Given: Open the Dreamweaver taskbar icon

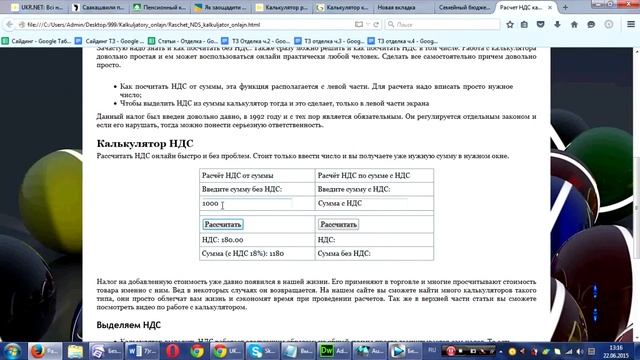Looking at the screenshot, I should coord(333,351).
